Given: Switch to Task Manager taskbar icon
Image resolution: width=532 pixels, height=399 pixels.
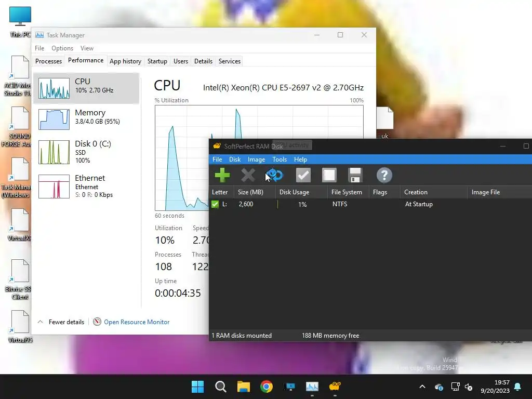Looking at the screenshot, I should coord(312,387).
